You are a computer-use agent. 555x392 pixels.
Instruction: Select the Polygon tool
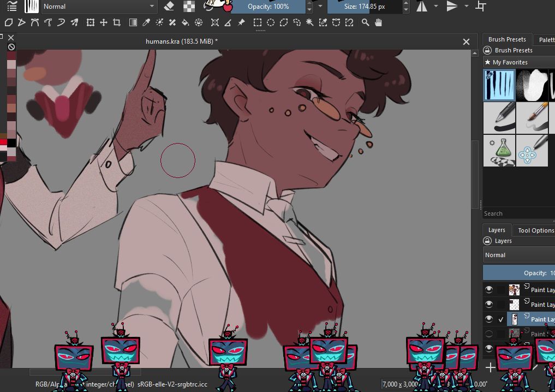(9, 23)
